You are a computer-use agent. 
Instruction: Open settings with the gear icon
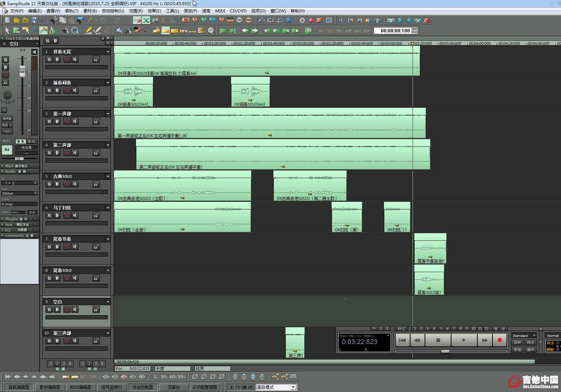[302, 20]
